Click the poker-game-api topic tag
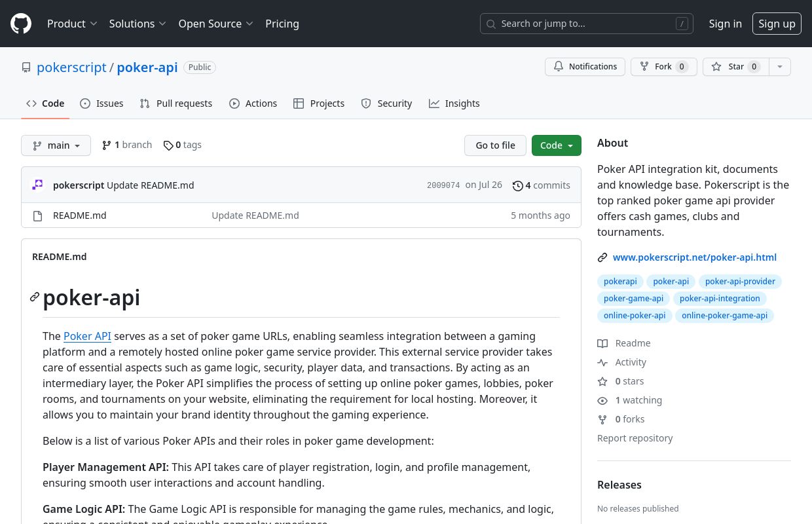Screen dimensions: 812x524 [x=633, y=299]
